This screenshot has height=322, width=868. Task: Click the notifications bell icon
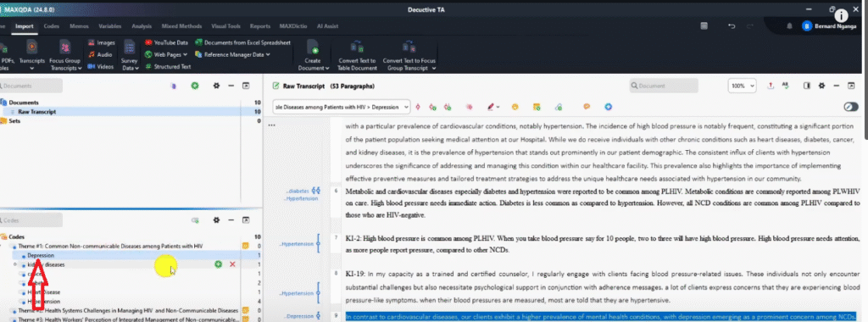pyautogui.click(x=789, y=26)
